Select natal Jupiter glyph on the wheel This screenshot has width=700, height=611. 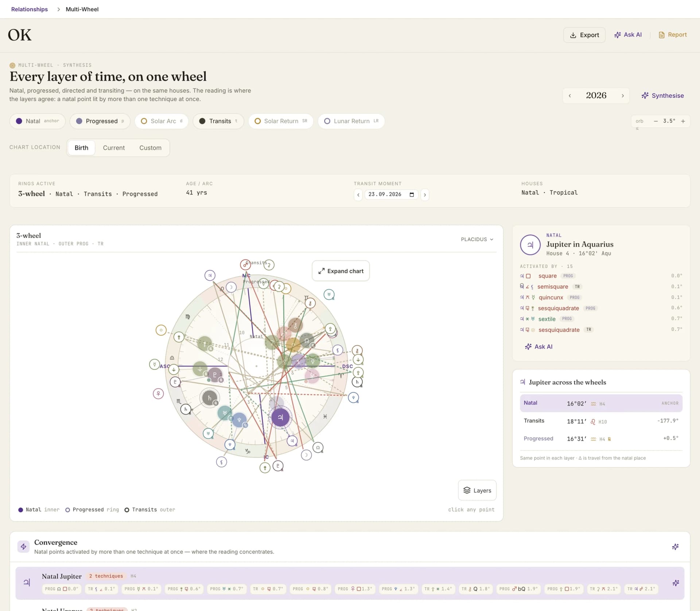[x=280, y=417]
